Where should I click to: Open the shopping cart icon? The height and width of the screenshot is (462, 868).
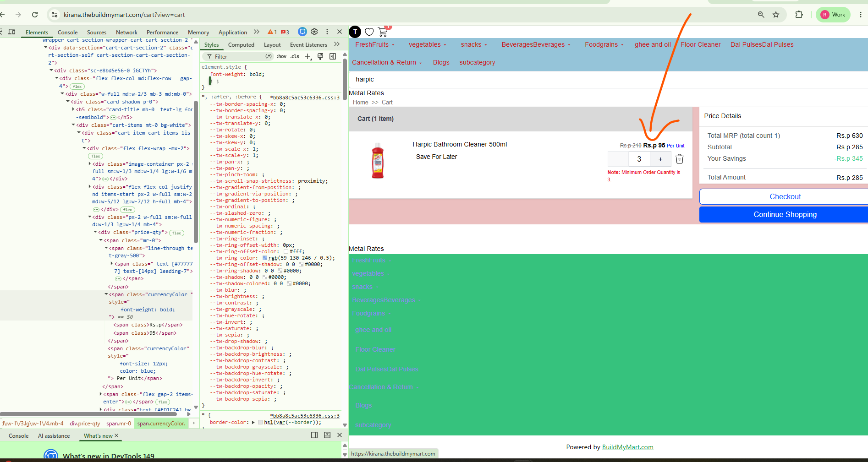[383, 32]
